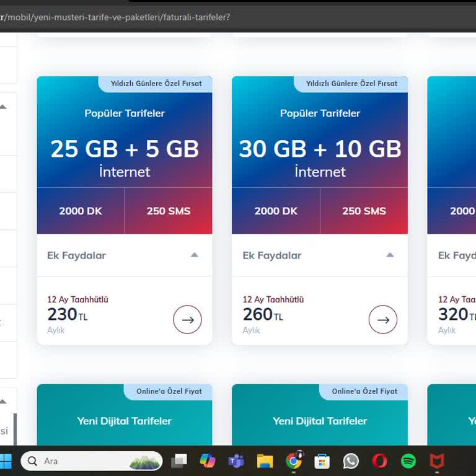The width and height of the screenshot is (476, 476).
Task: Open McAfee from the taskbar
Action: pyautogui.click(x=437, y=461)
